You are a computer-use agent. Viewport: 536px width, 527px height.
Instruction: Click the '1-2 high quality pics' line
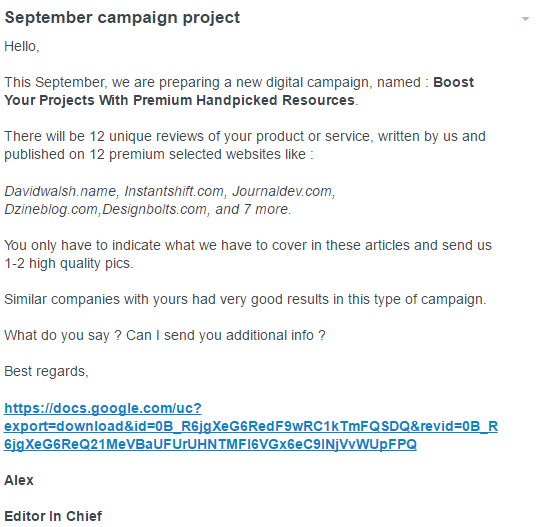pos(68,264)
